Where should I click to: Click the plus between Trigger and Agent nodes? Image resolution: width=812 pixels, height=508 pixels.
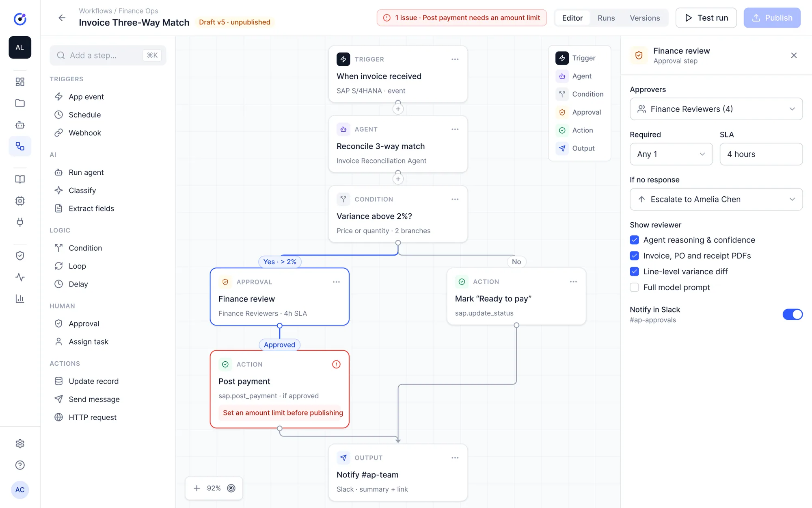point(398,109)
